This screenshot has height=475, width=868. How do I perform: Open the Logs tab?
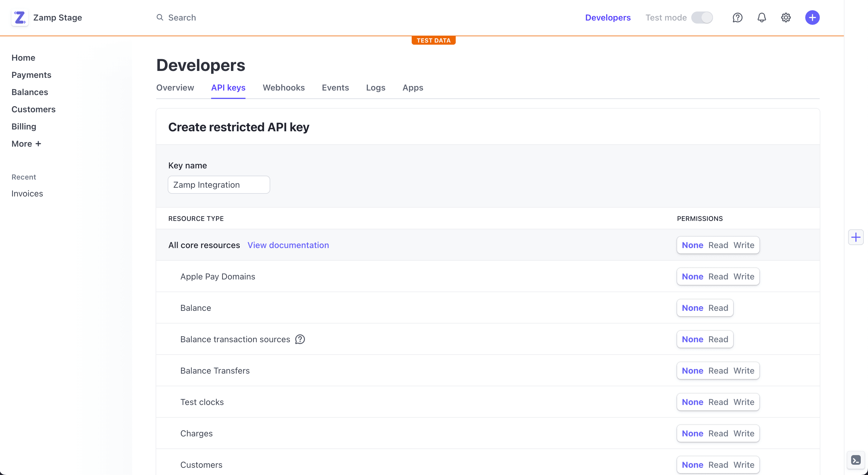coord(375,88)
